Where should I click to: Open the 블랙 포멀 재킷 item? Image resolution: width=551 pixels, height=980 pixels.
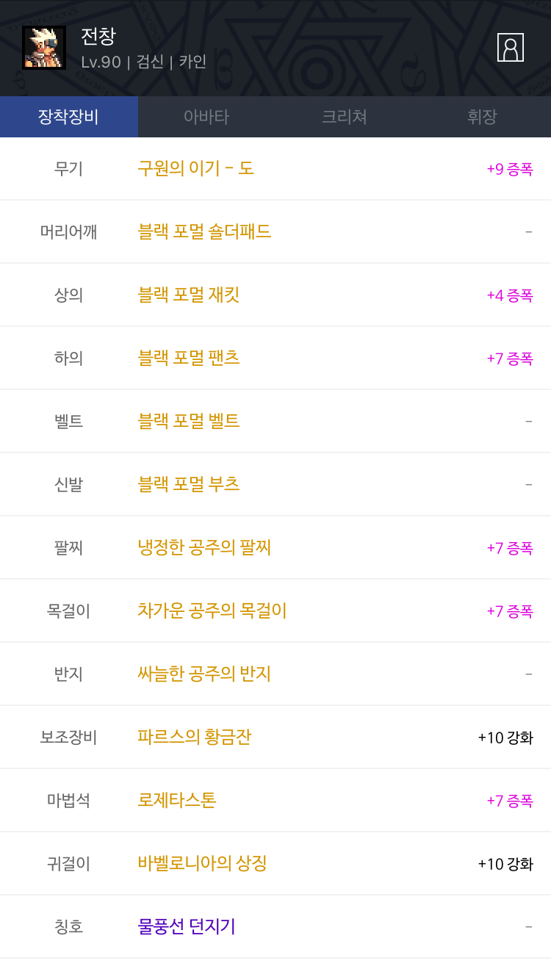(189, 295)
